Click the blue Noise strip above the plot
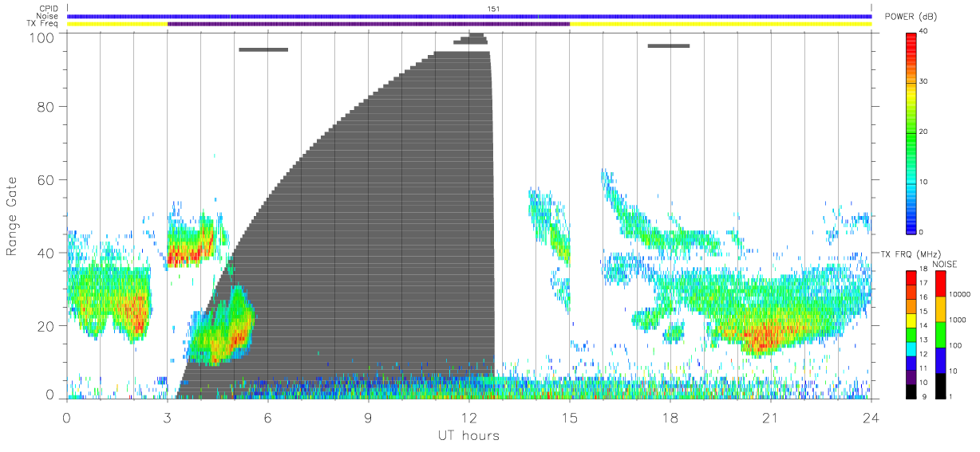The image size is (980, 452). point(469,16)
